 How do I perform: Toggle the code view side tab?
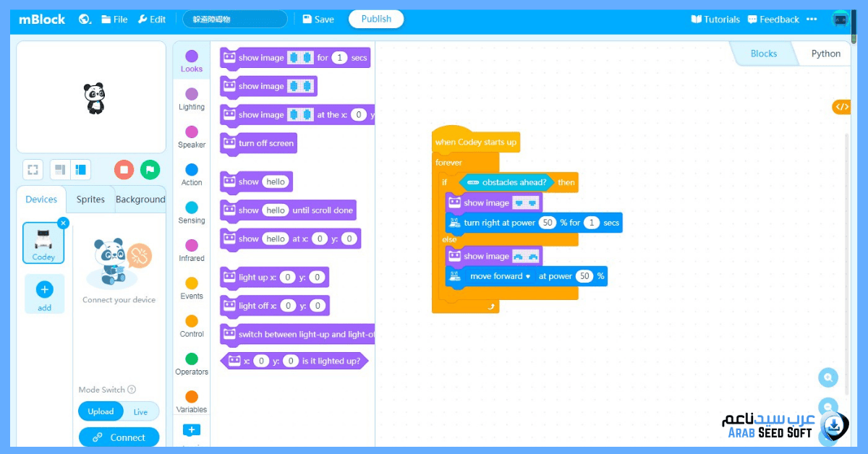click(x=841, y=107)
